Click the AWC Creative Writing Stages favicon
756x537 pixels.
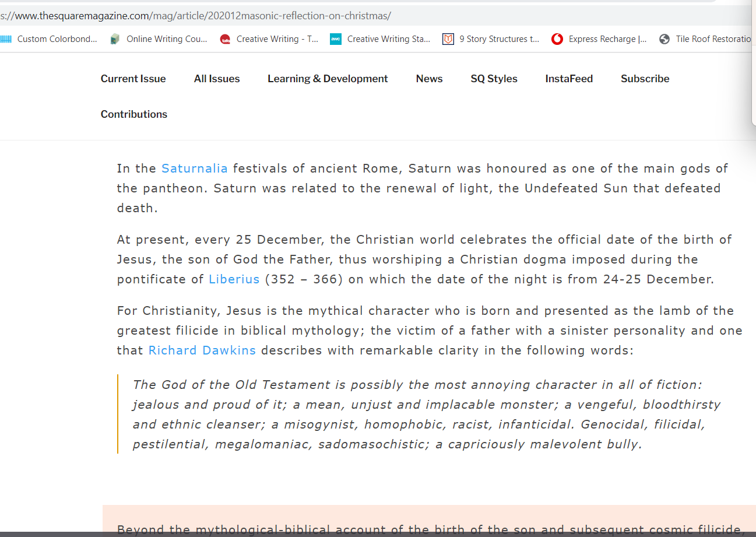[336, 39]
